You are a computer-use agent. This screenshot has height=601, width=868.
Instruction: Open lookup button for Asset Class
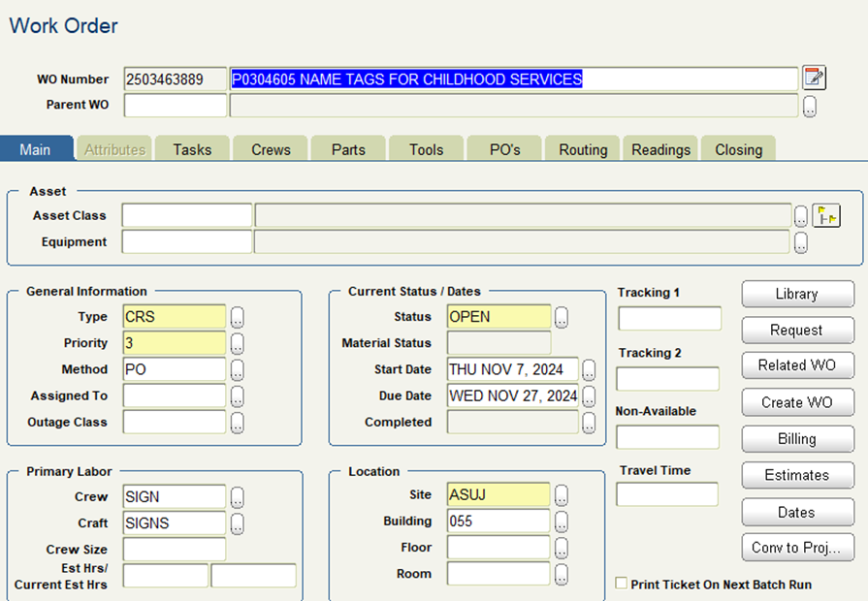point(800,216)
